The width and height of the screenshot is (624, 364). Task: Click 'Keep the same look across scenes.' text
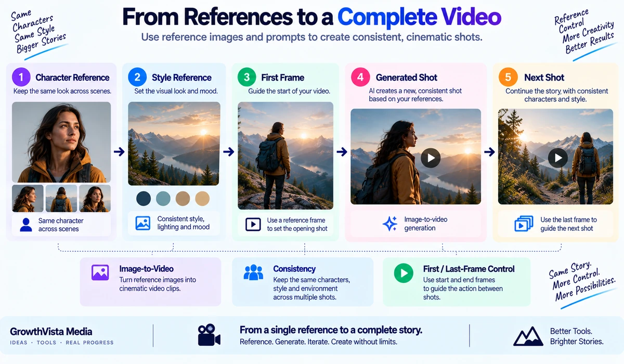62,91
